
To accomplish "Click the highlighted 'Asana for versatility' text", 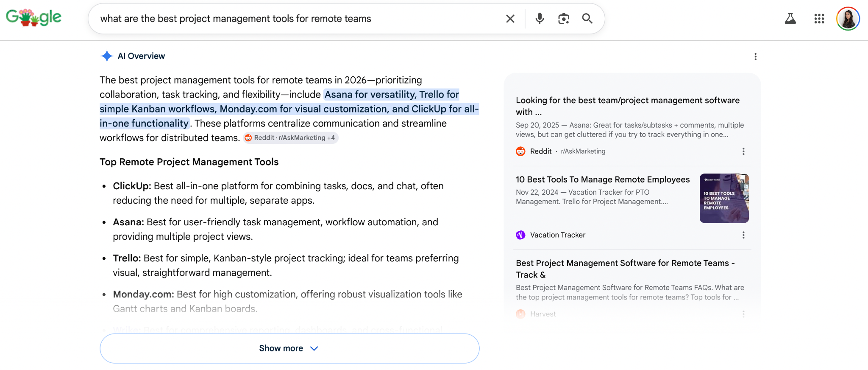I will (370, 95).
